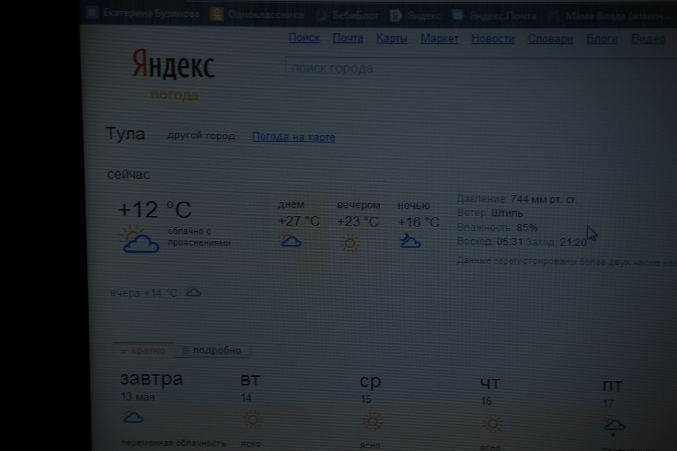The width and height of the screenshot is (677, 451).
Task: Open the 'Погода на карте' link
Action: pyautogui.click(x=293, y=137)
